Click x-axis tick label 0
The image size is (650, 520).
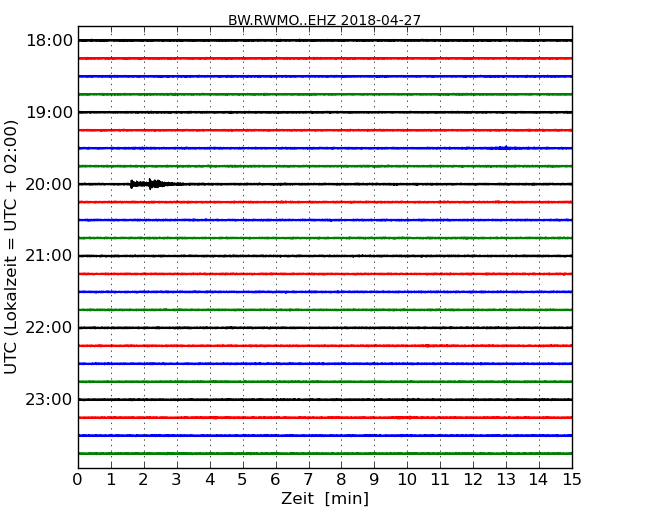point(78,480)
